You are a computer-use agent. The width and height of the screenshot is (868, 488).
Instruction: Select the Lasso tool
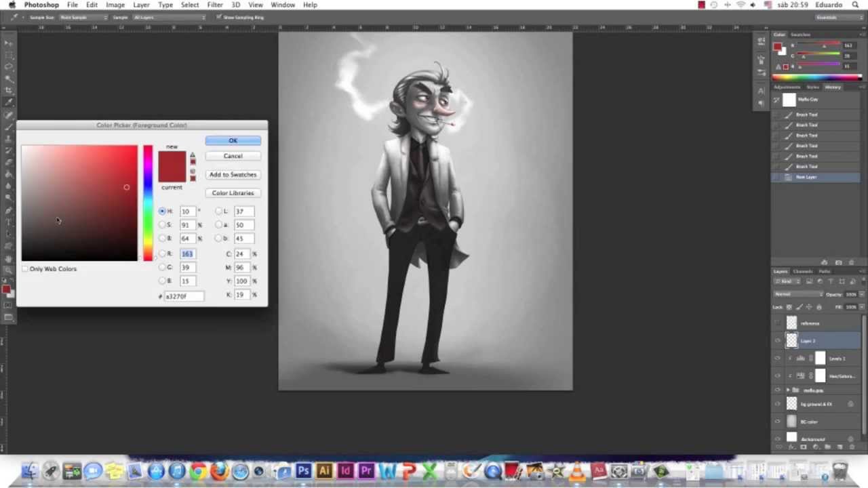tap(9, 66)
